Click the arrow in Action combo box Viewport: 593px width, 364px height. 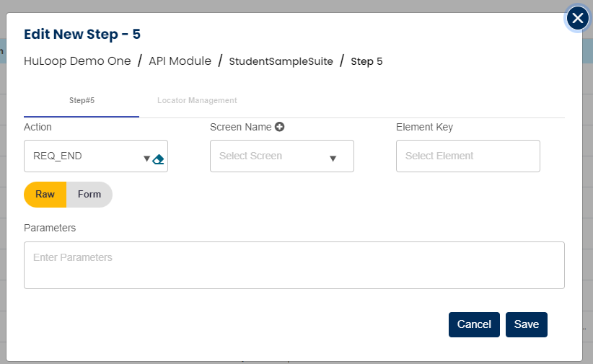click(x=146, y=159)
